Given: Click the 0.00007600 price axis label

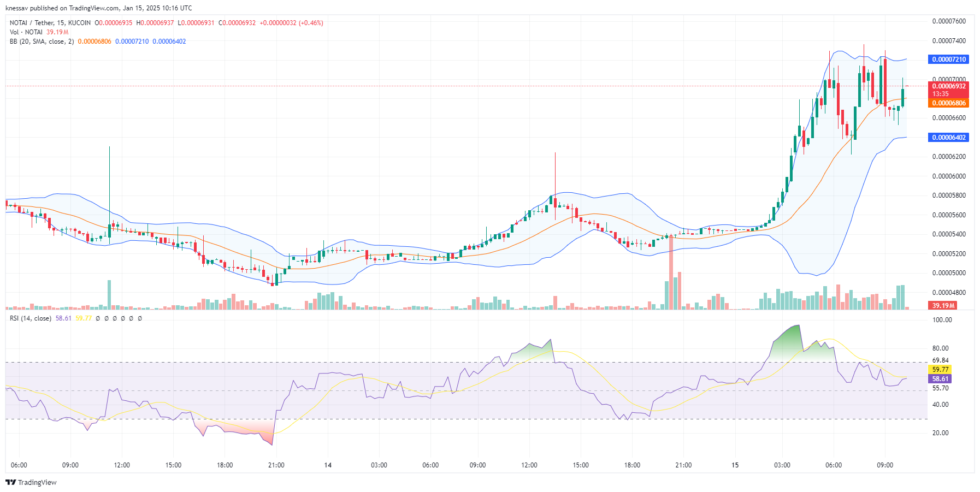Looking at the screenshot, I should tap(949, 21).
